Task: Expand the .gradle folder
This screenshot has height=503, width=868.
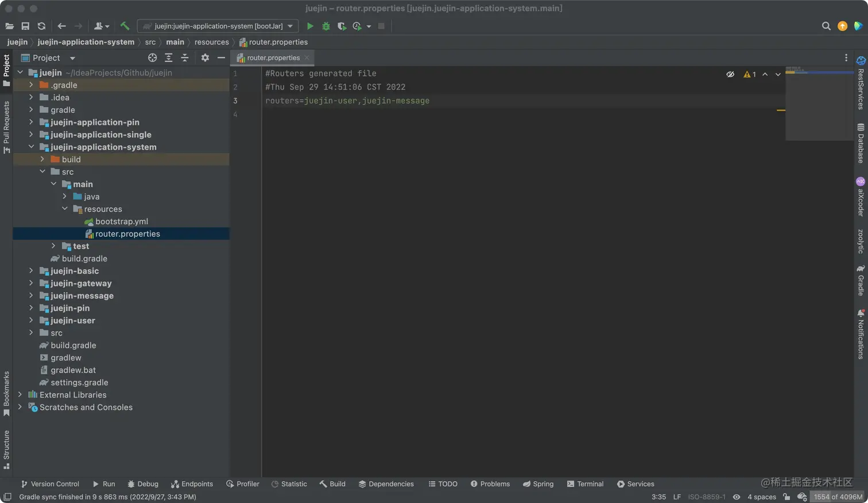Action: 31,85
